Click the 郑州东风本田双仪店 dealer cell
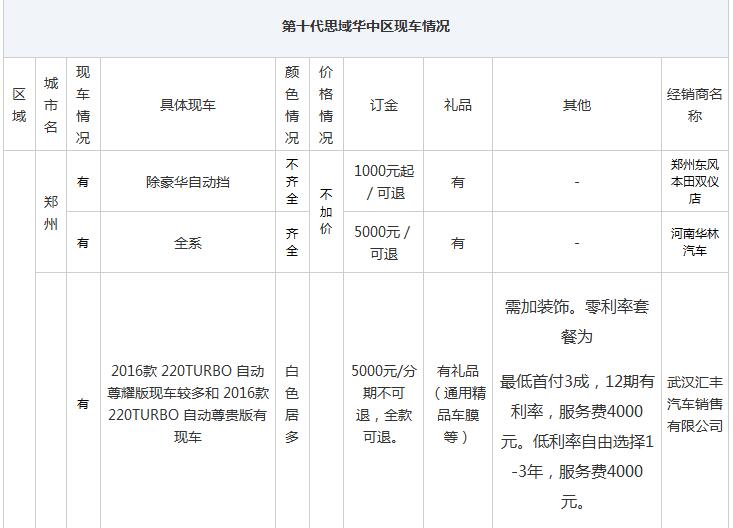The height and width of the screenshot is (528, 733). 695,181
